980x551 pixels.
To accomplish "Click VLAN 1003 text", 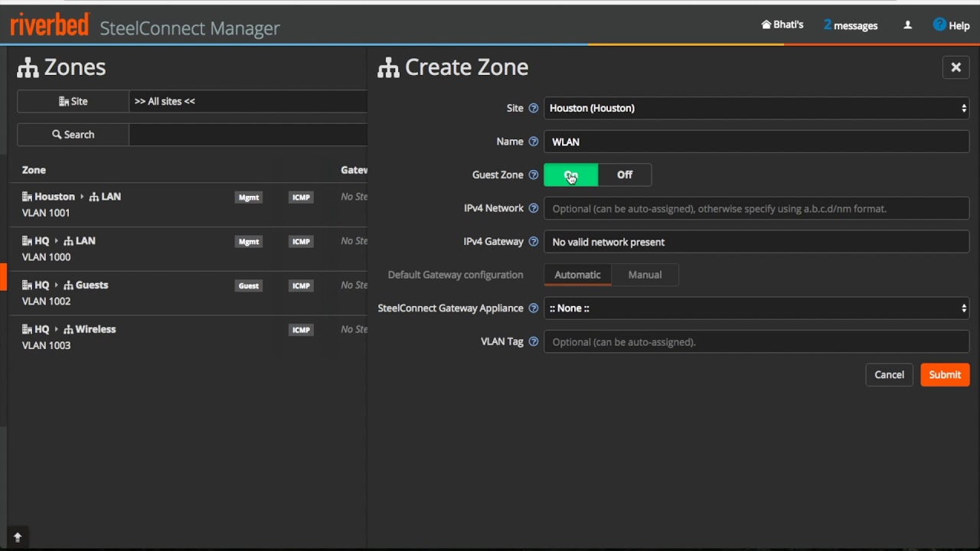I will 46,346.
